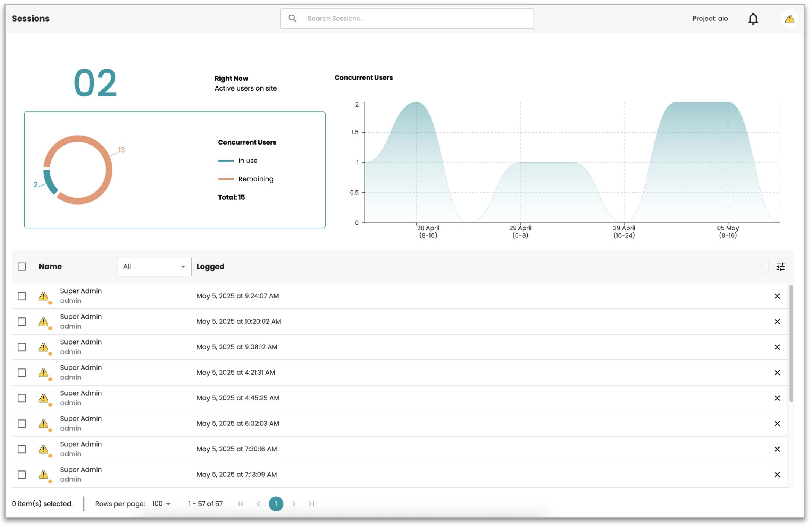Open the notifications bell
Viewport: 812px width, 526px height.
[x=753, y=19]
